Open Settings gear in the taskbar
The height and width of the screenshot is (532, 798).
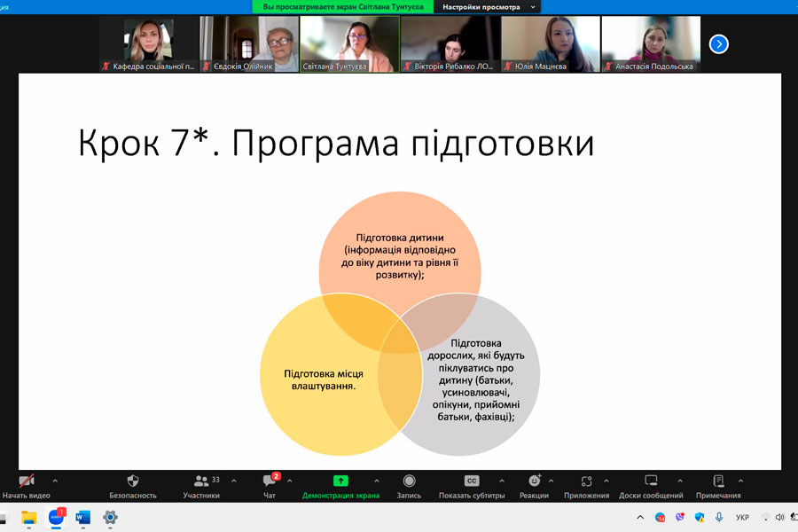(x=110, y=518)
